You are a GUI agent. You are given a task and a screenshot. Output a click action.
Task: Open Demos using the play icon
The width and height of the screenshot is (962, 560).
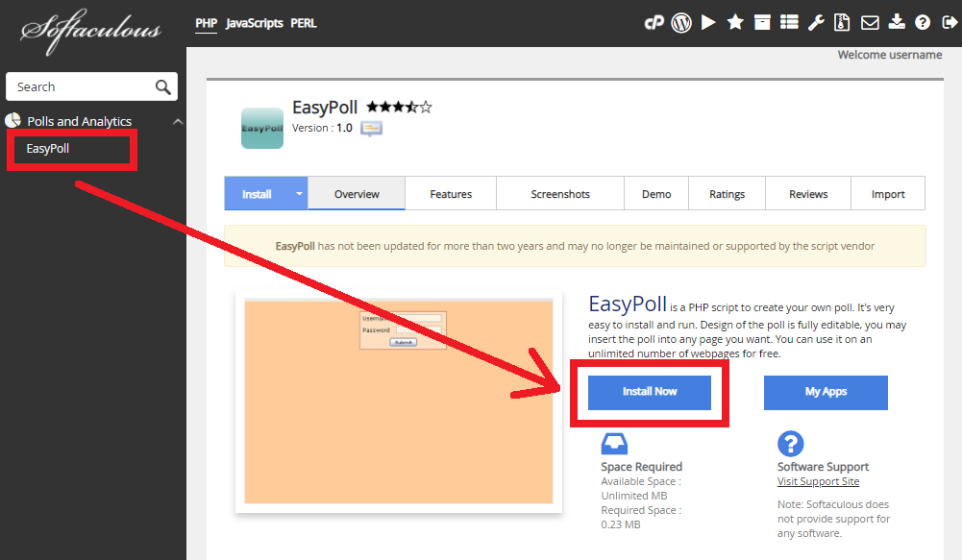click(708, 22)
